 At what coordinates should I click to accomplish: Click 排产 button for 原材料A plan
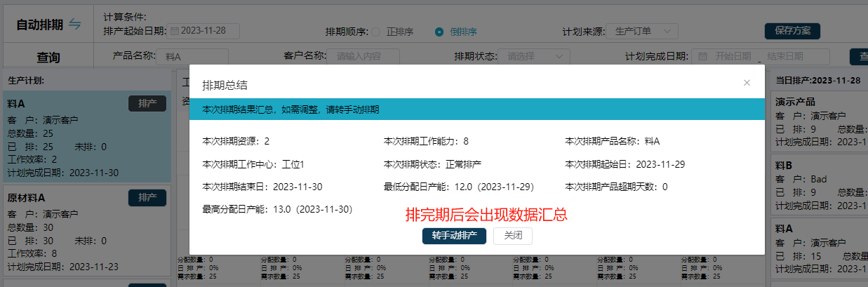point(147,197)
